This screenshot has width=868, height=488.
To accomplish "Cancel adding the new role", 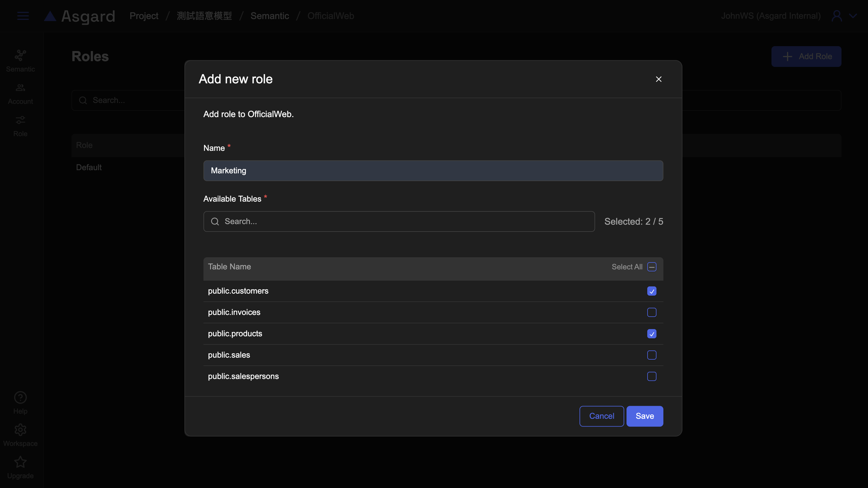I will pos(601,416).
